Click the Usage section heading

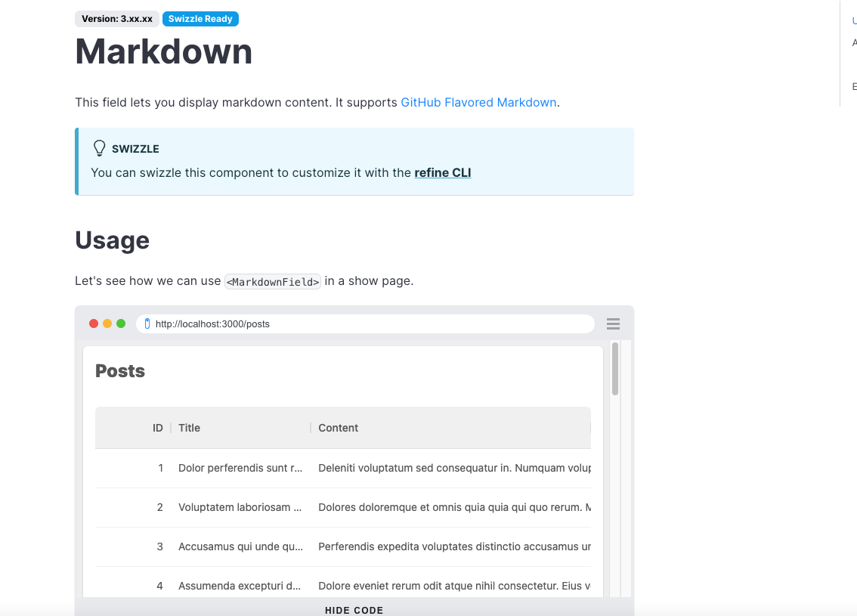click(x=112, y=240)
